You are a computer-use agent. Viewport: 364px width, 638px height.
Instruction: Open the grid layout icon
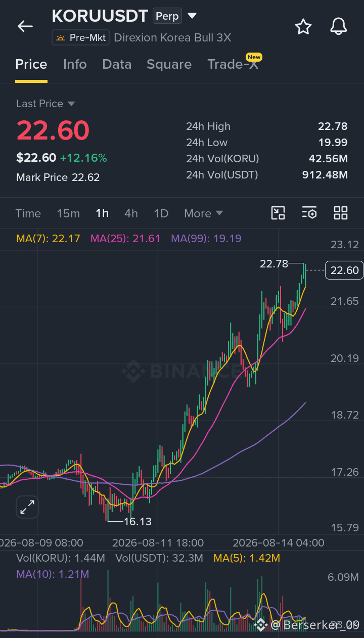(341, 213)
